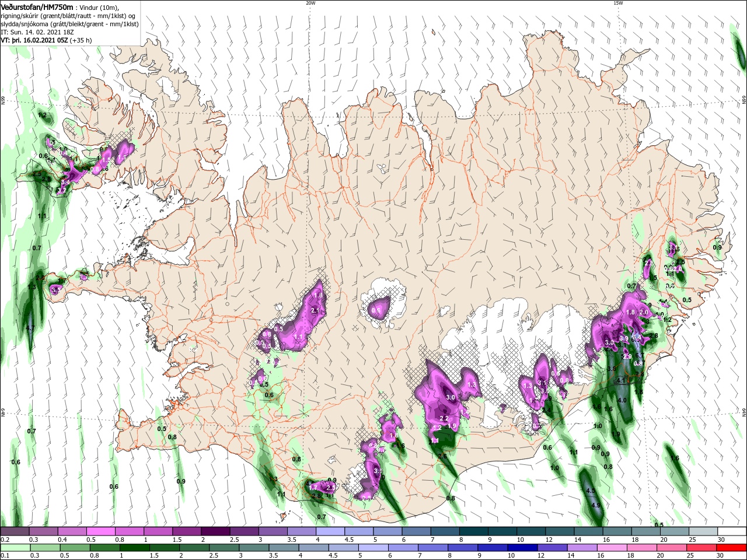Click the '4.7' precipitation value off the west coast

click(30, 328)
